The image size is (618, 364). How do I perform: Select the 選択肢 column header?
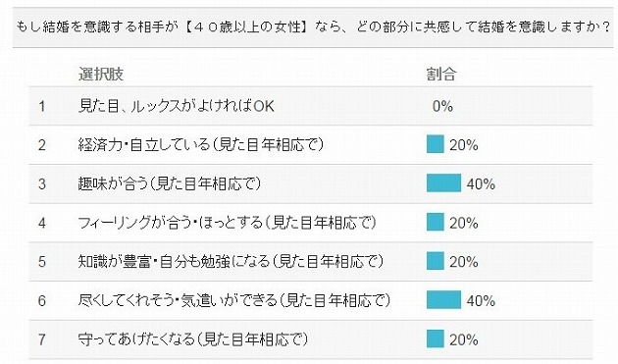101,74
